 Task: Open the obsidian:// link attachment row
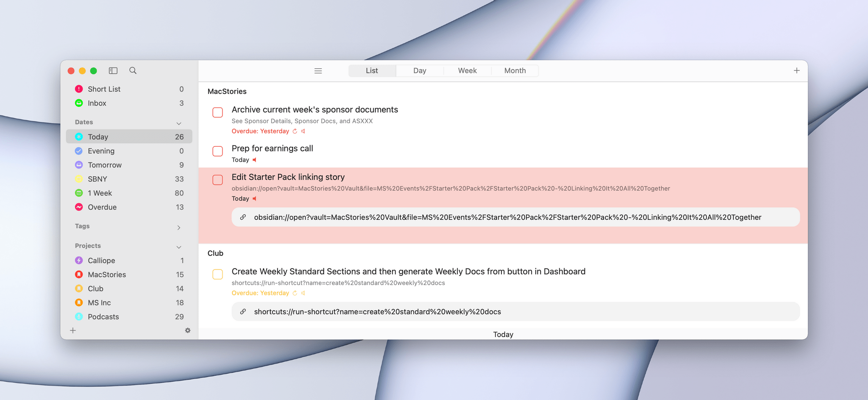pos(515,217)
